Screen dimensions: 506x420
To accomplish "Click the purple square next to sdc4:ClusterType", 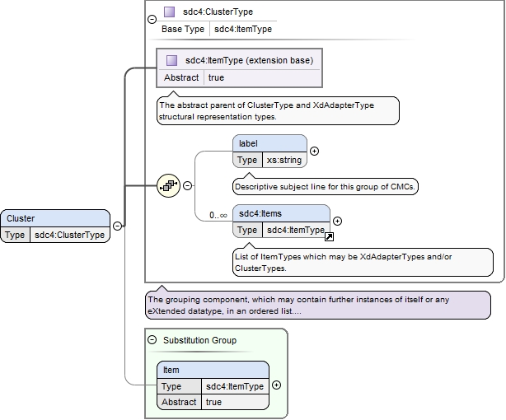I will click(170, 12).
